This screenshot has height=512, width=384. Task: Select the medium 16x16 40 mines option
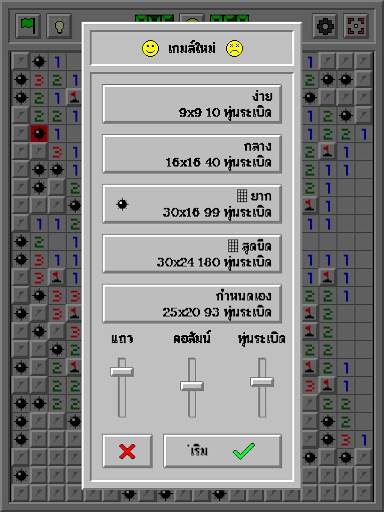[192, 154]
